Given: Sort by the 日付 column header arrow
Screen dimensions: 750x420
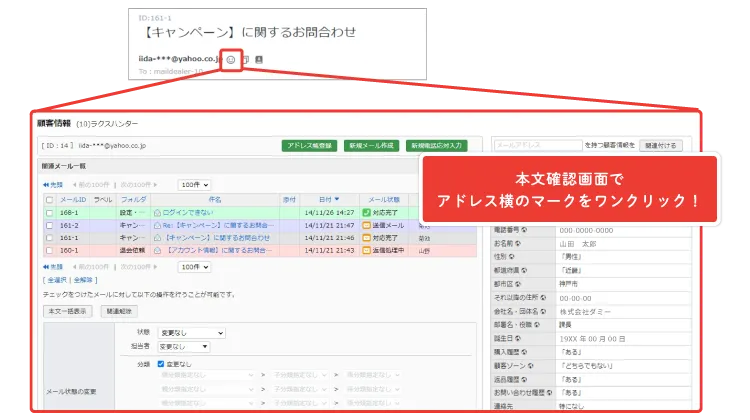Looking at the screenshot, I should pyautogui.click(x=337, y=199).
